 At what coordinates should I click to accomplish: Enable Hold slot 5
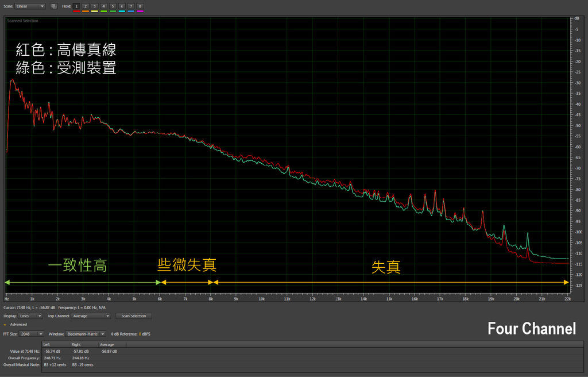[x=113, y=6]
